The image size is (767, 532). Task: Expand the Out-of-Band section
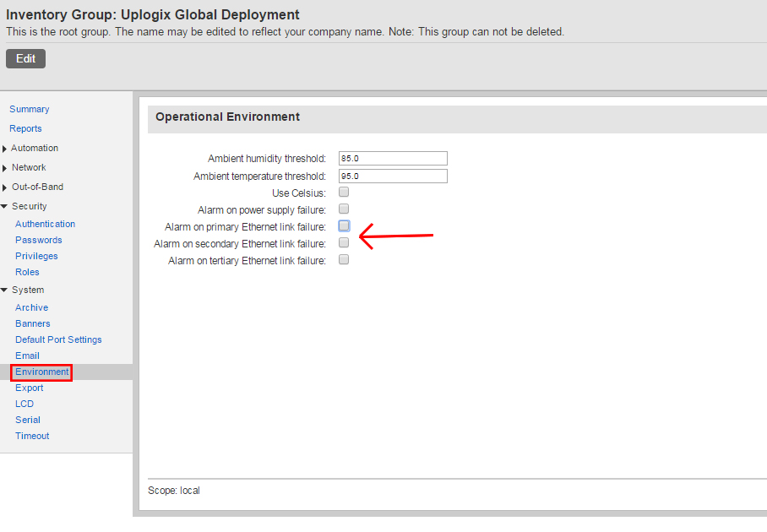click(x=5, y=187)
